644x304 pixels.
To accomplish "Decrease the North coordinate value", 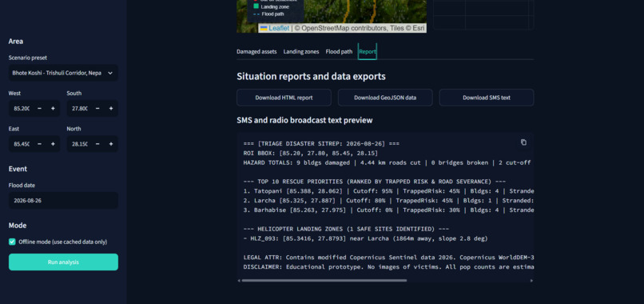I will tap(97, 144).
